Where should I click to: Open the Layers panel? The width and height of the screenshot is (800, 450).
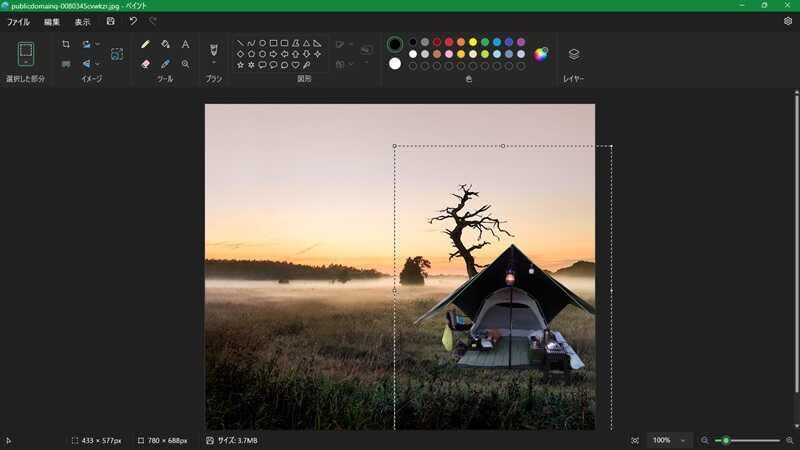pyautogui.click(x=573, y=54)
